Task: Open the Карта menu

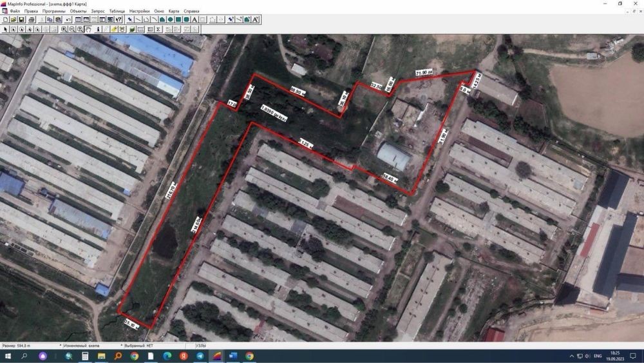Action: 174,11
